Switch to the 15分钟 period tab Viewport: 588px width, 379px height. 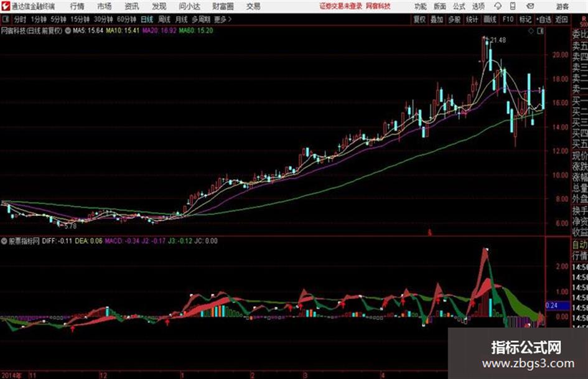(x=80, y=19)
